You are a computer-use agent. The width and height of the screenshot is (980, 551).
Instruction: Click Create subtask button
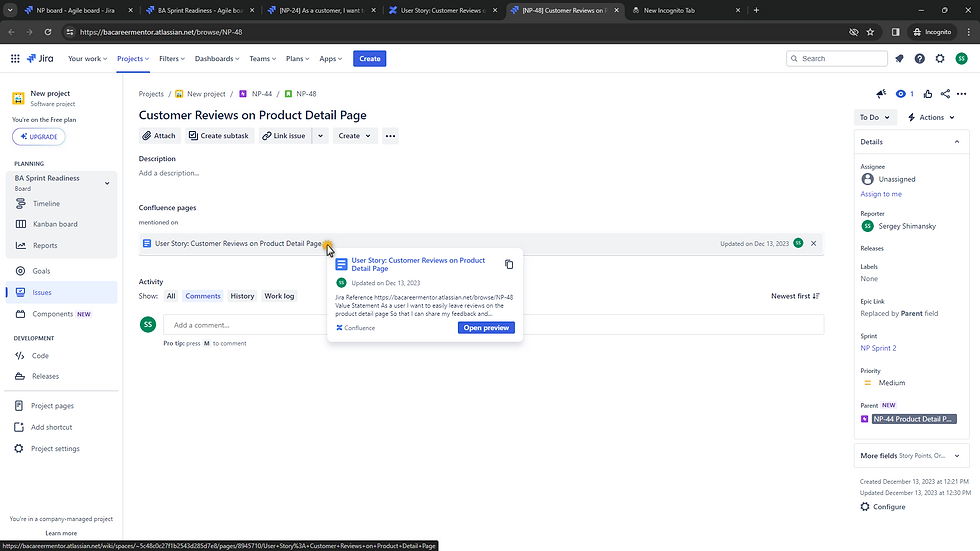[219, 136]
